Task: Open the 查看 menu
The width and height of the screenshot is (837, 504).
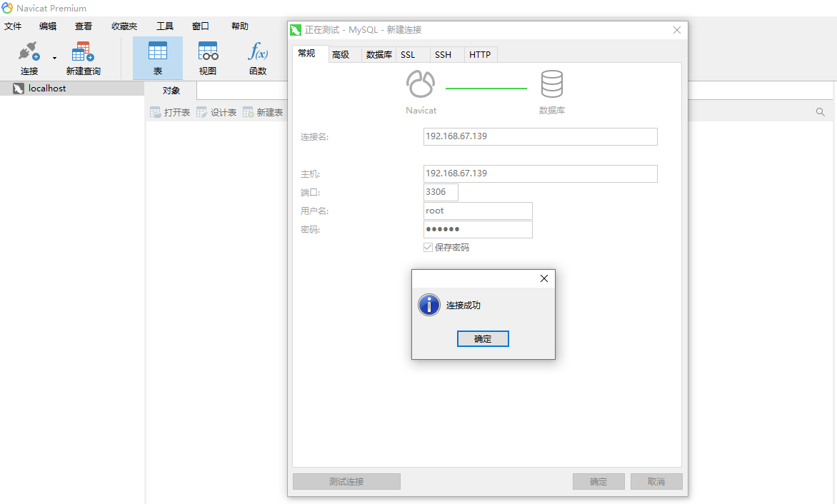Action: 84,26
